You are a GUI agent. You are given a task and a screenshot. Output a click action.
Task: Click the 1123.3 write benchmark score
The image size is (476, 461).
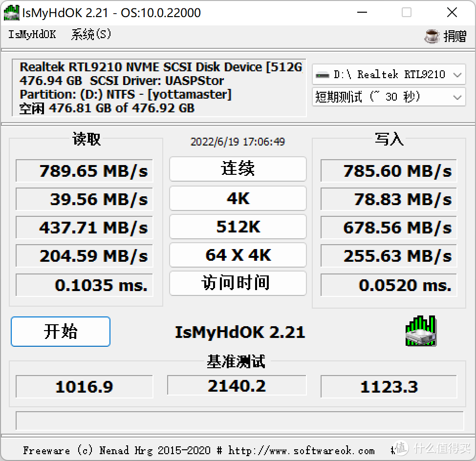click(x=389, y=387)
